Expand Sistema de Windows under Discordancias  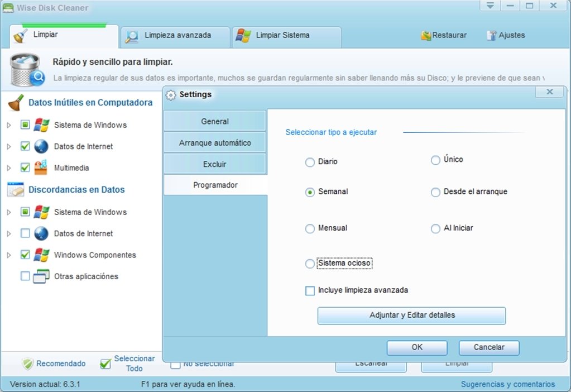click(x=9, y=212)
